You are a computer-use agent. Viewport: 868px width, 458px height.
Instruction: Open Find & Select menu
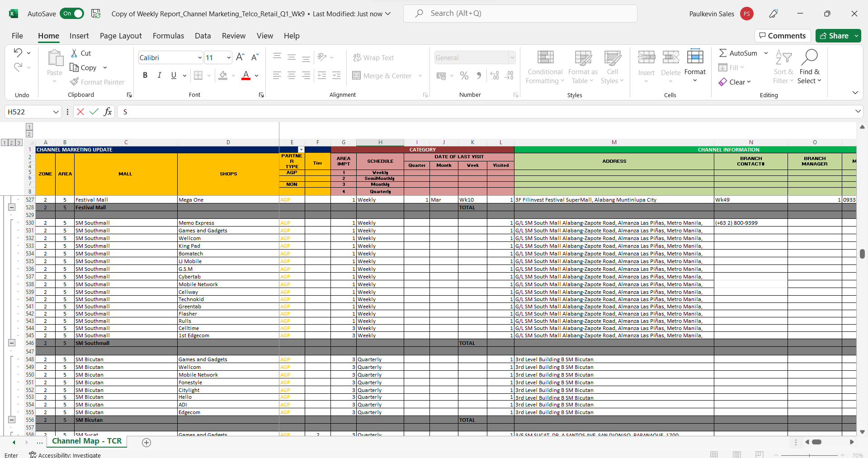809,67
